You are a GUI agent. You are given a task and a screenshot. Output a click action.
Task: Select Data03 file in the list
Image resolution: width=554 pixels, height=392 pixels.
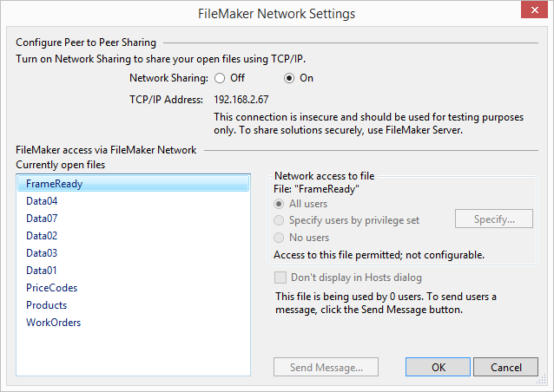click(42, 253)
